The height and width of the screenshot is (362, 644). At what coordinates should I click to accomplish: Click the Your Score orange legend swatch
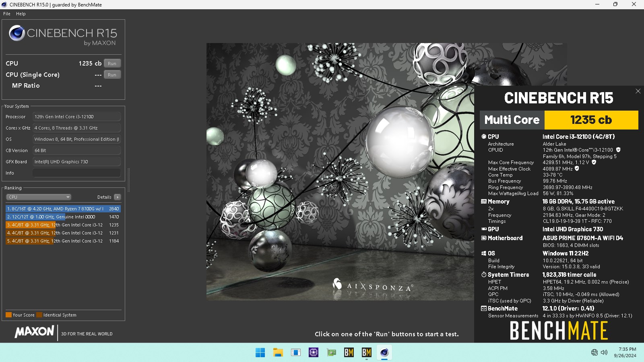[x=8, y=315]
